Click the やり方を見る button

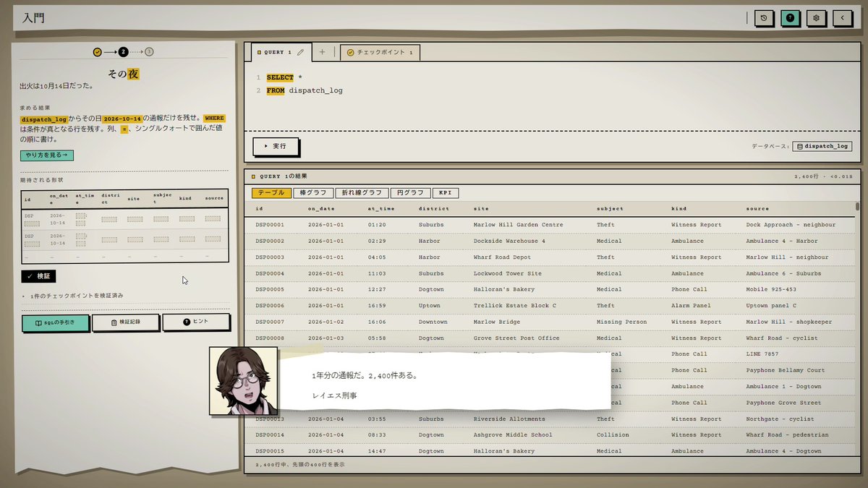(47, 155)
